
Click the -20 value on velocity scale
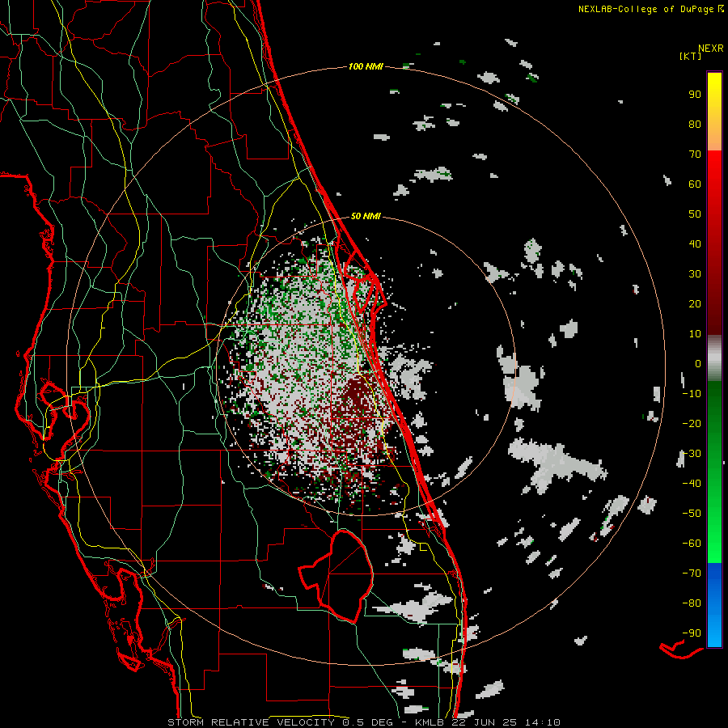[x=692, y=423]
